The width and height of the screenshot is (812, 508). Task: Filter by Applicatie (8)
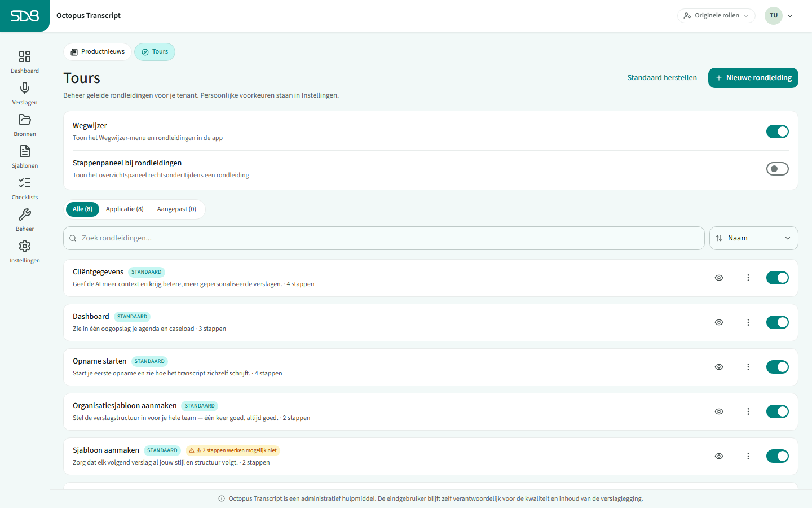pyautogui.click(x=125, y=209)
